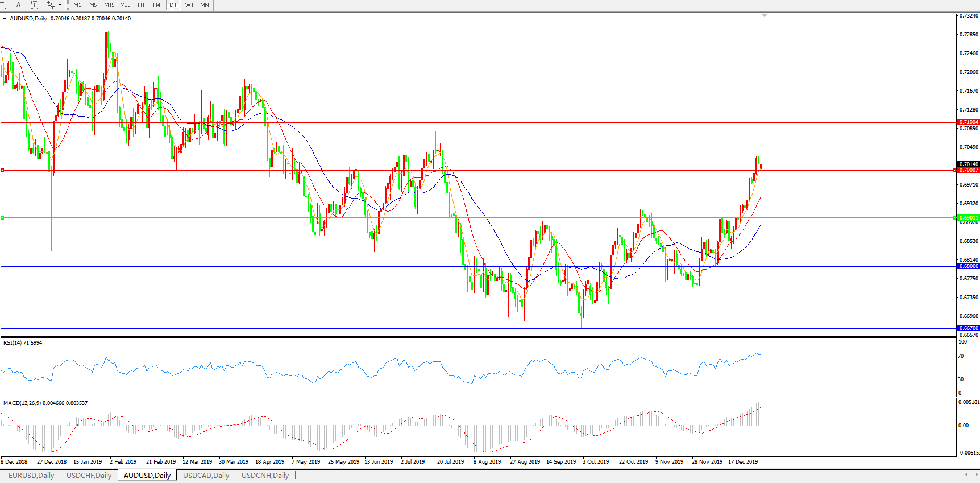Expand the AUDUSD,Daily chart title triangle
The image size is (980, 483).
tap(5, 19)
